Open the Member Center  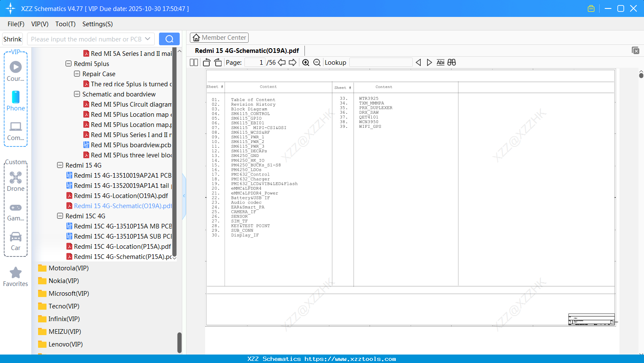coord(219,37)
